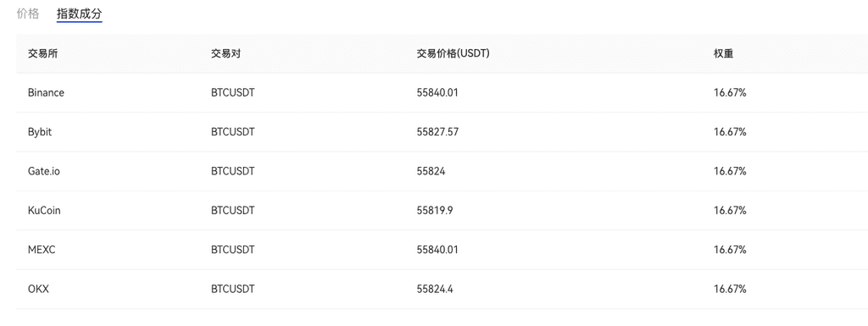The width and height of the screenshot is (868, 326).
Task: Click Bybit price 55827.57
Action: [437, 132]
